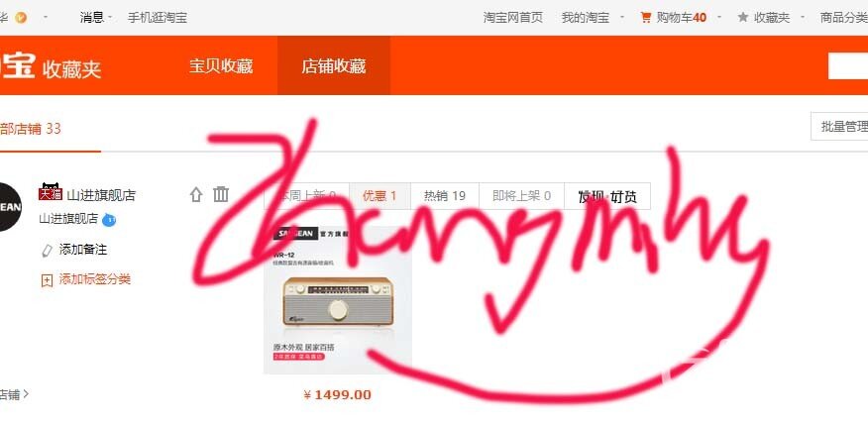Open the 淘宝网首页 link
Viewport: 868px width, 423px height.
(x=513, y=18)
